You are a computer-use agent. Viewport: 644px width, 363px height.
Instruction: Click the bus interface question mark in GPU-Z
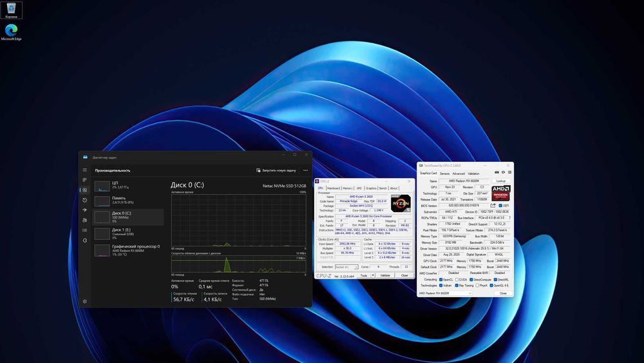(x=509, y=218)
